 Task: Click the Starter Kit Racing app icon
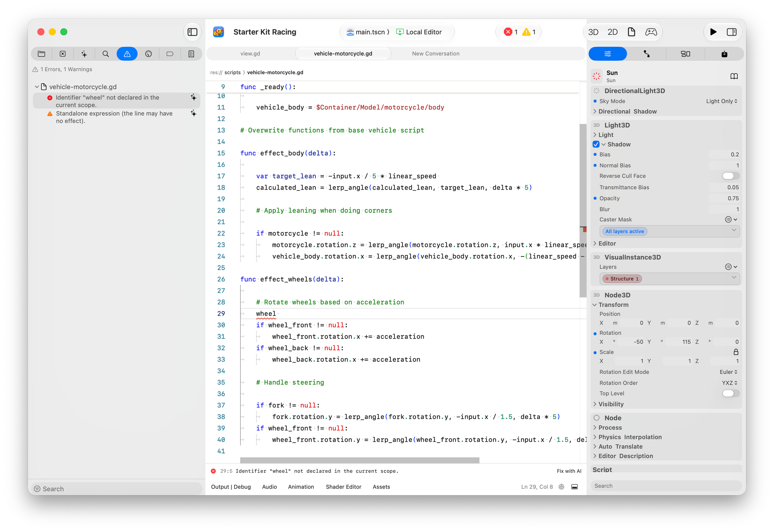point(219,32)
